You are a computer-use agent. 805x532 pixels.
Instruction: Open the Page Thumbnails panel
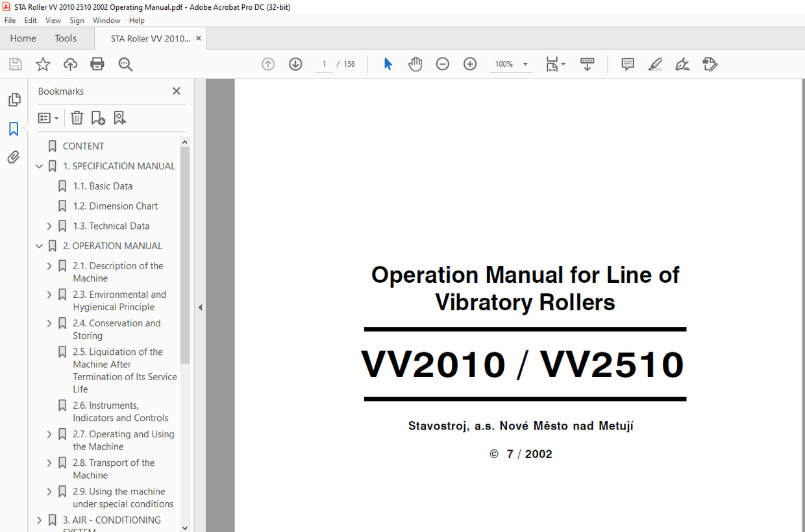[14, 99]
